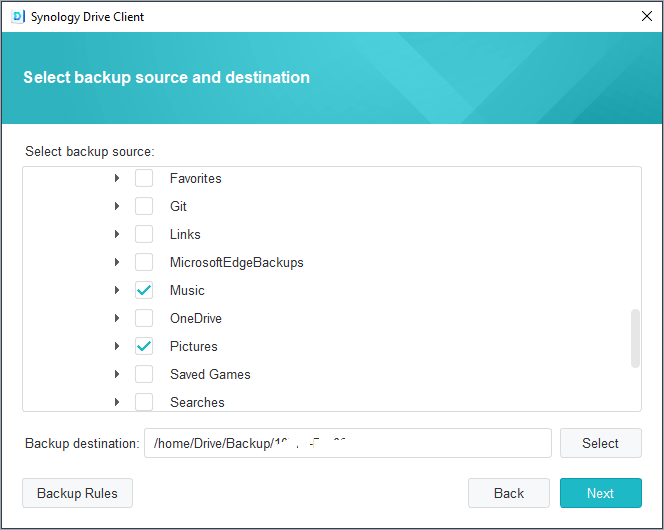Open the Backup Rules dialog
The height and width of the screenshot is (530, 664).
click(x=77, y=493)
